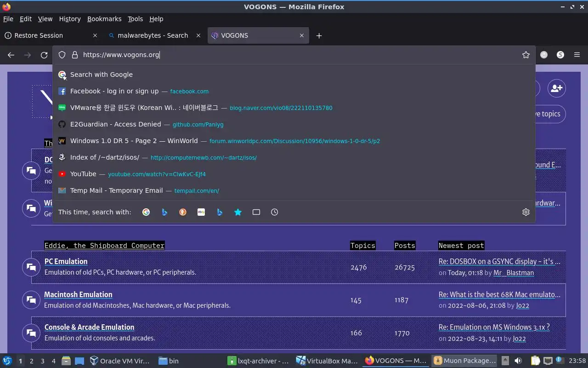The image size is (588, 368).
Task: Search within Bookmarks using star icon
Action: [x=238, y=212]
